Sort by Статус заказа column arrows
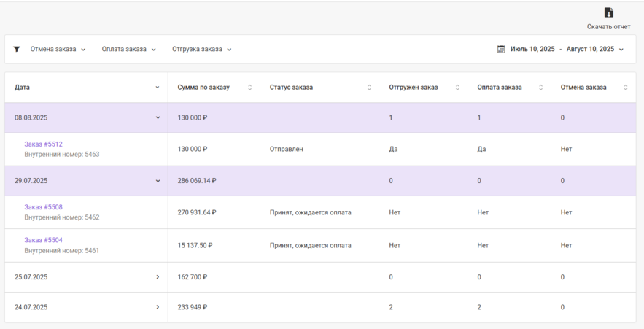 tap(369, 88)
